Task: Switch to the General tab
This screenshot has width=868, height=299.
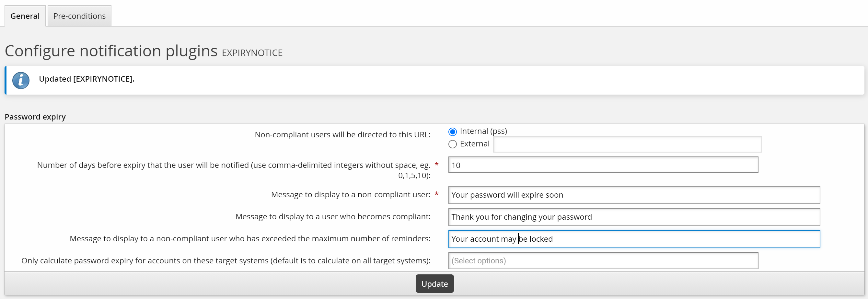Action: point(25,16)
